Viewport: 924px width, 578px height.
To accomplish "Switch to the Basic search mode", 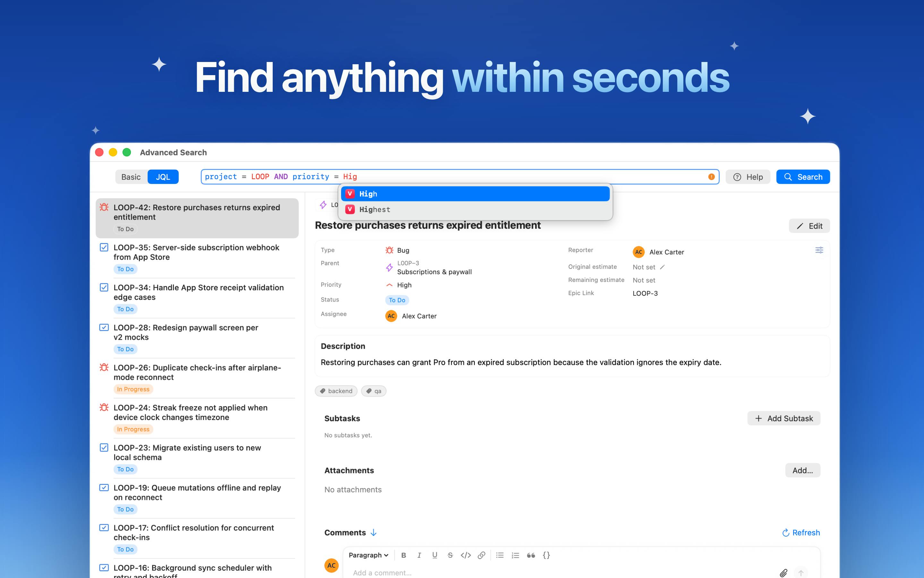I will click(x=131, y=177).
